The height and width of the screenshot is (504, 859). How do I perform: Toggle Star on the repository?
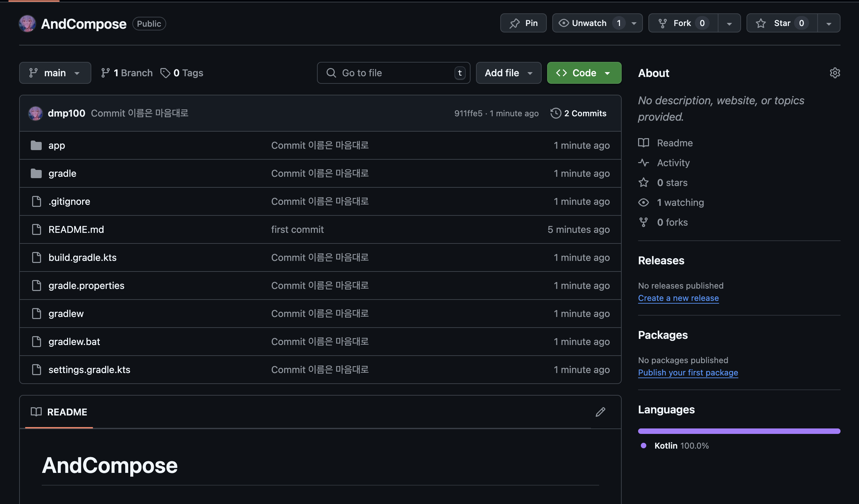coord(782,23)
